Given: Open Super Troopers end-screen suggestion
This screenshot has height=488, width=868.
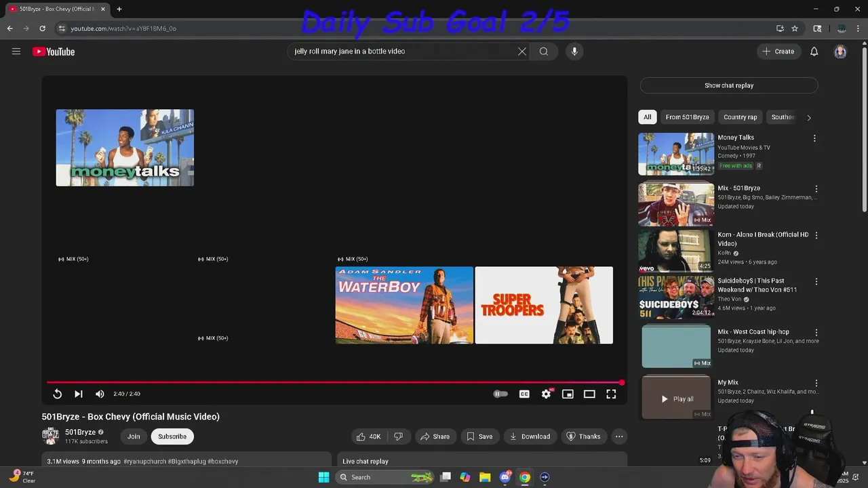Looking at the screenshot, I should point(544,305).
